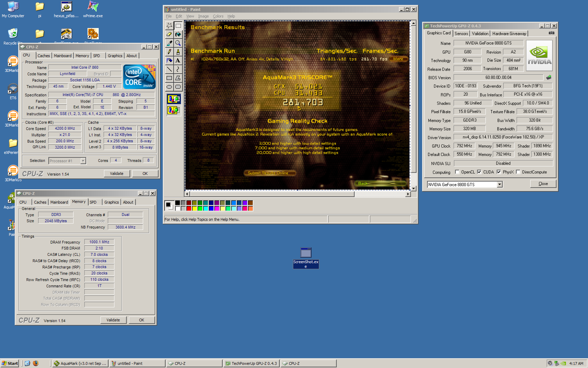Pick the red color swatch in Paint palette
588x368 pixels.
pos(189,209)
